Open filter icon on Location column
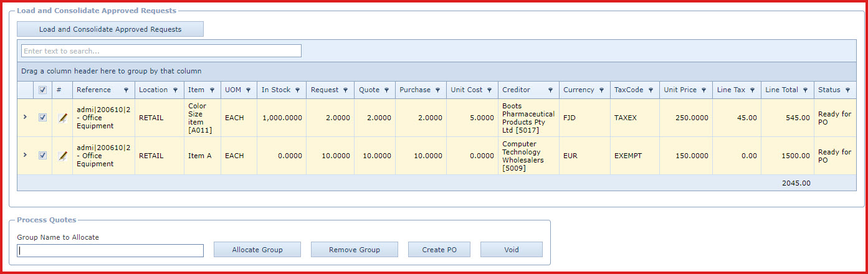The image size is (868, 274). coord(175,90)
